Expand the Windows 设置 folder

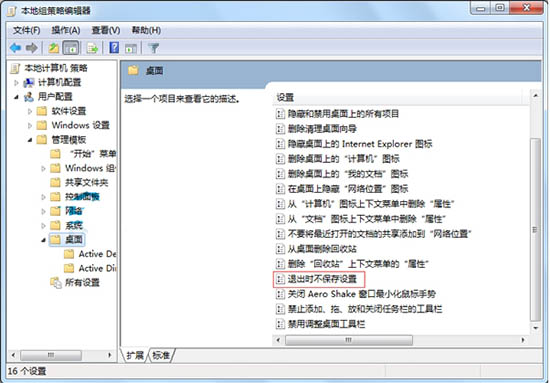pyautogui.click(x=30, y=126)
